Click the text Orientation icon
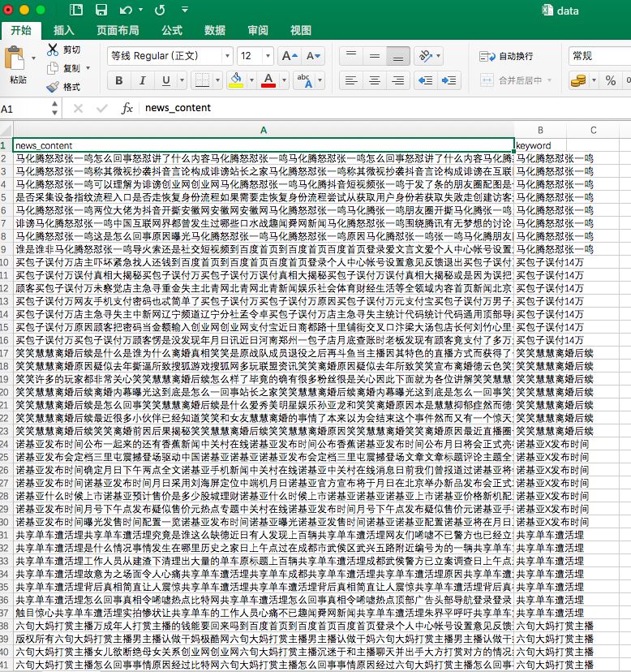 (425, 56)
